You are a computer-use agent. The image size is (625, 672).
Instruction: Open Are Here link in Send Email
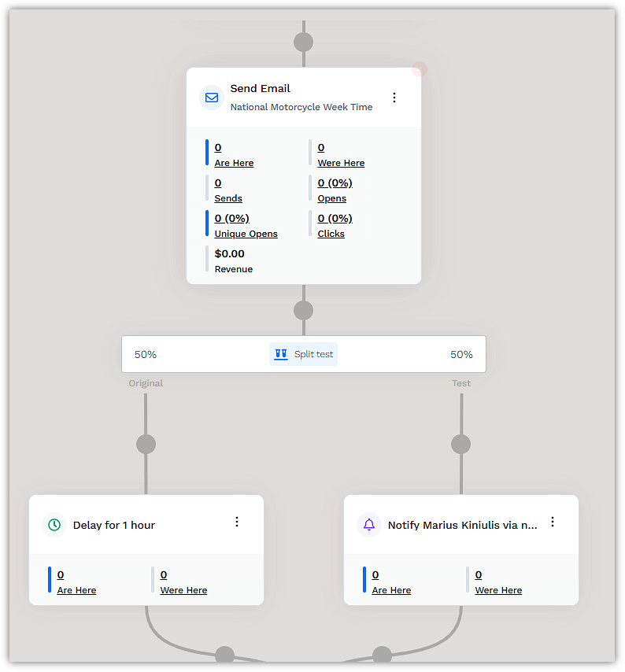[234, 163]
